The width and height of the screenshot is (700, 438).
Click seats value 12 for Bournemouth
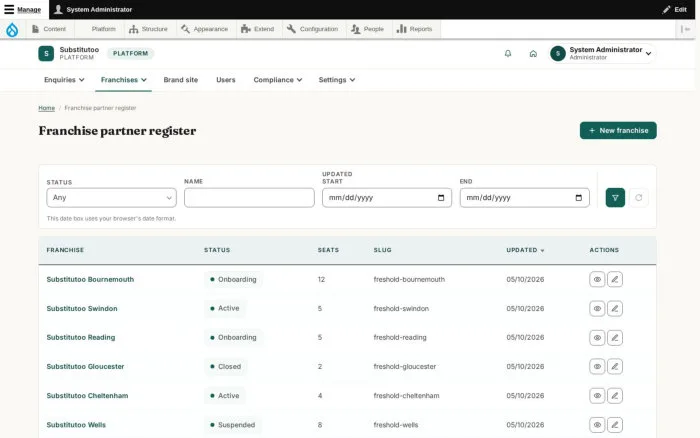[x=321, y=279]
